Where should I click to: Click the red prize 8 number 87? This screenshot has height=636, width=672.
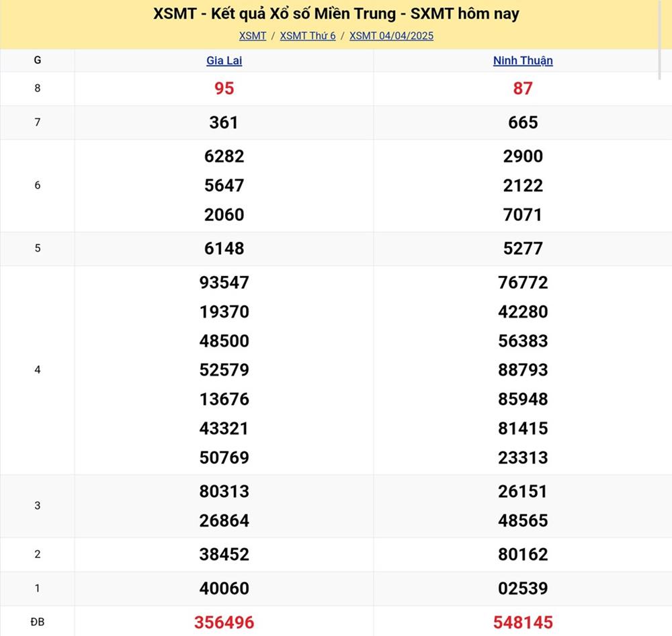point(523,89)
